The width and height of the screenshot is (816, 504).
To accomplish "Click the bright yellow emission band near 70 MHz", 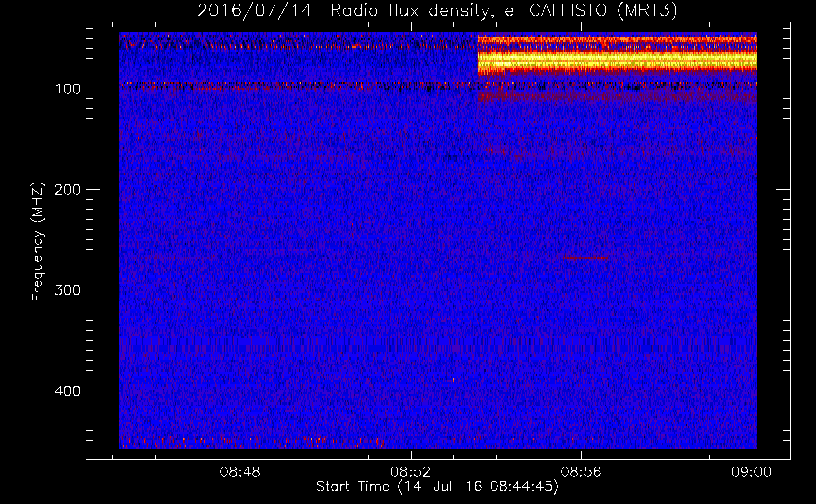I will coord(617,60).
